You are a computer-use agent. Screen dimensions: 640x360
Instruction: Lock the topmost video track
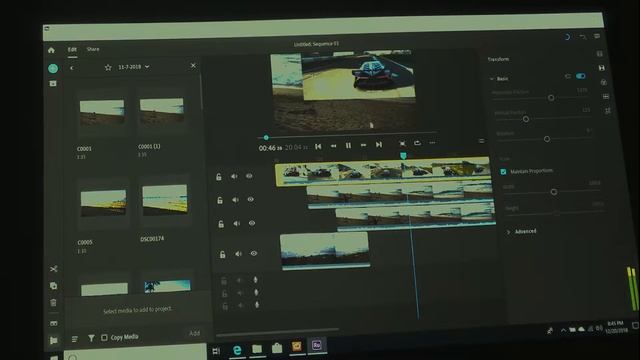219,177
